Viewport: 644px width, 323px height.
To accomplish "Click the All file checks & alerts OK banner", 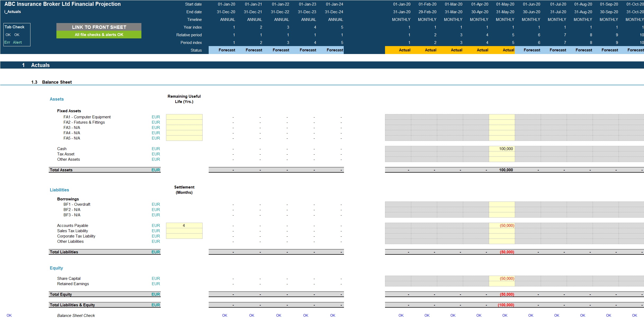I will (99, 35).
